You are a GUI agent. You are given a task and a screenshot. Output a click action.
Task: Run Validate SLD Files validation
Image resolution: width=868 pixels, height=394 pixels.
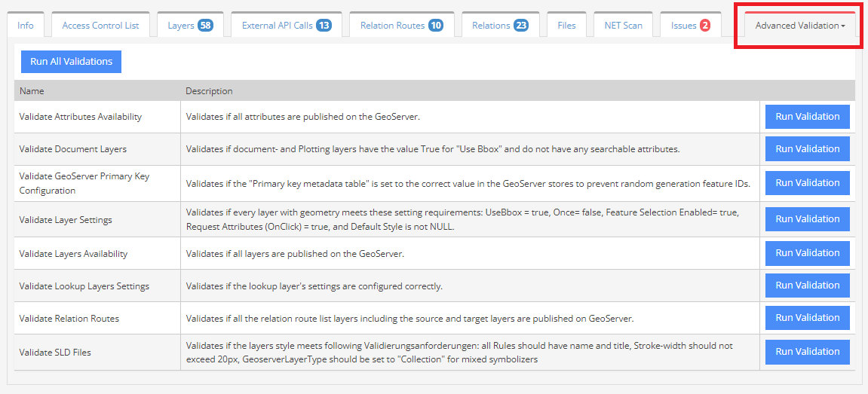click(x=807, y=352)
